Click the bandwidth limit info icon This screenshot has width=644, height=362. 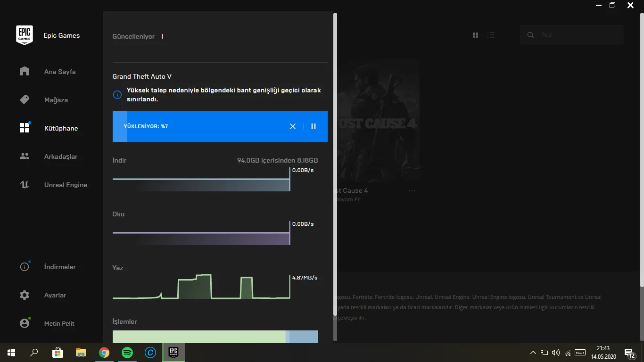[x=117, y=95]
